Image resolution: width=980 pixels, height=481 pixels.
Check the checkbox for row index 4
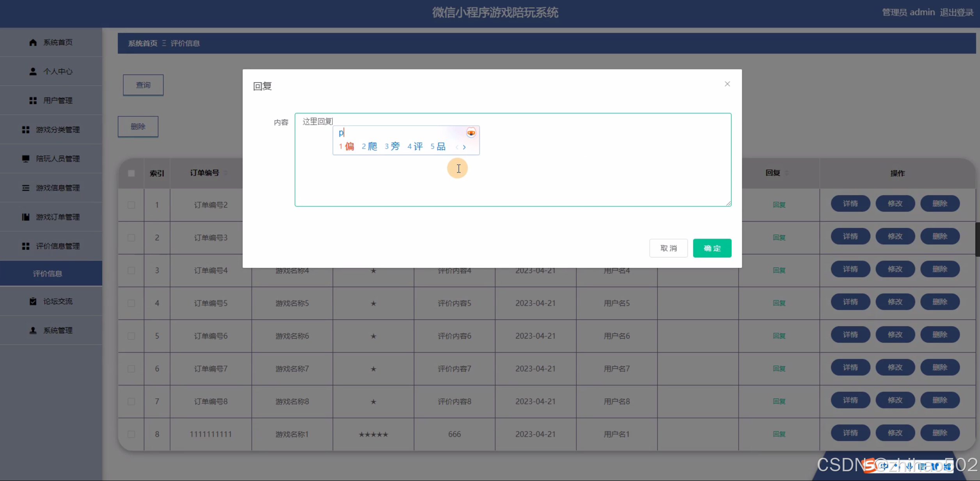tap(131, 303)
